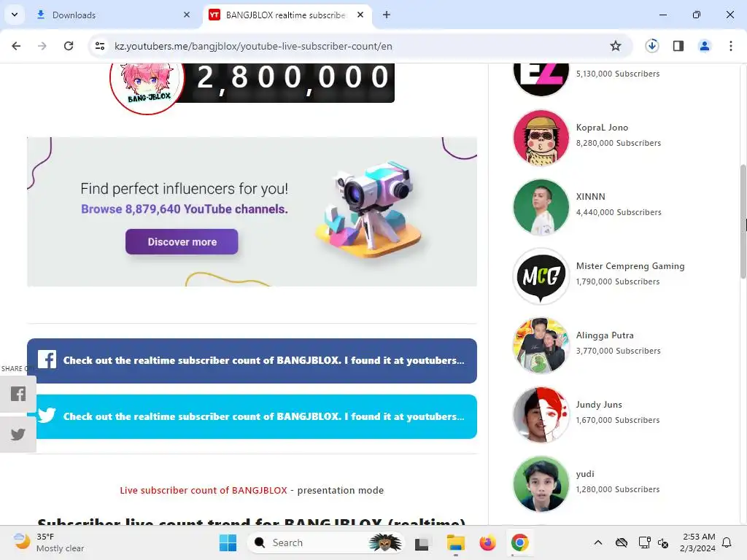747x560 pixels.
Task: Open the XINNN channel link
Action: (591, 197)
